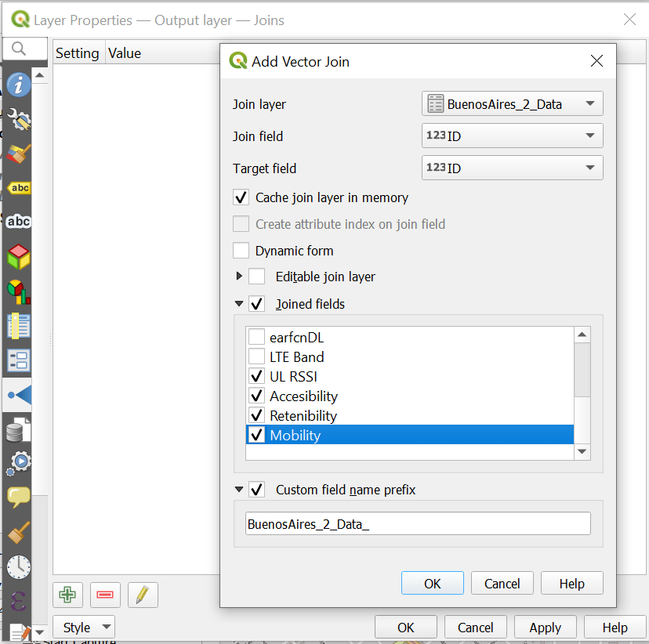Expand the Editable join layer section

click(x=239, y=277)
